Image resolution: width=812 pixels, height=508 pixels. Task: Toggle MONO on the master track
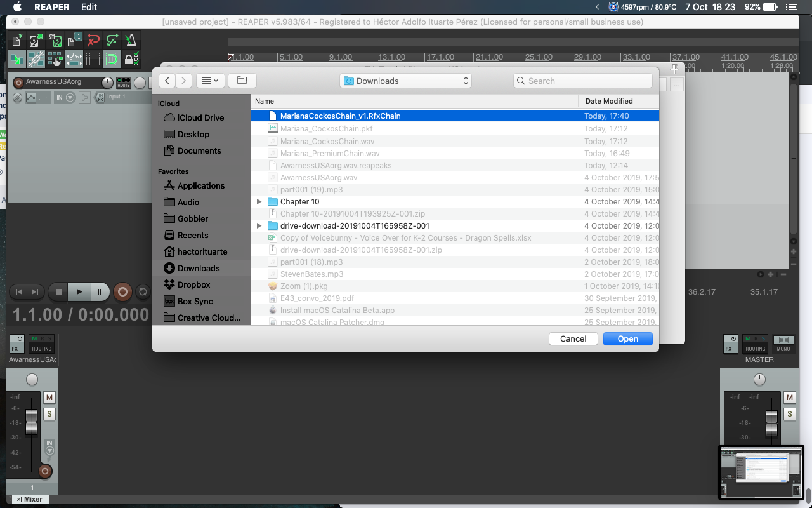point(783,344)
